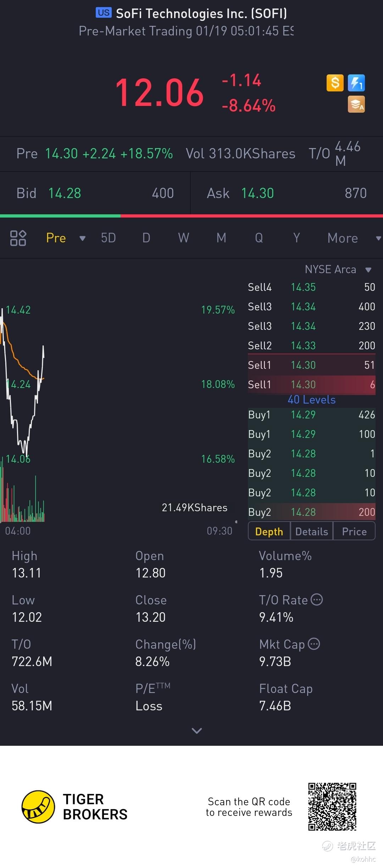Open the dropdown arrow next to Pre

pos(83,238)
